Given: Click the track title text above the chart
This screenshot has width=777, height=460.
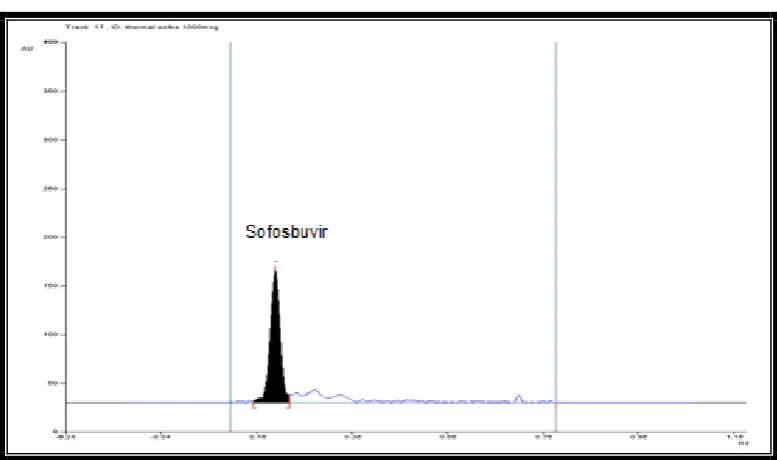Looking at the screenshot, I should click(x=142, y=27).
